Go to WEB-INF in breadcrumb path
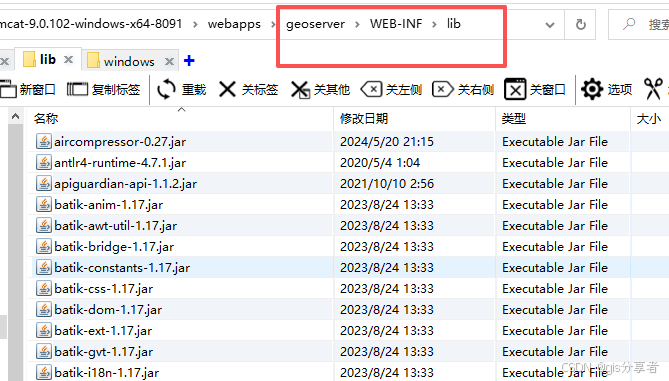669x381 pixels. [396, 23]
